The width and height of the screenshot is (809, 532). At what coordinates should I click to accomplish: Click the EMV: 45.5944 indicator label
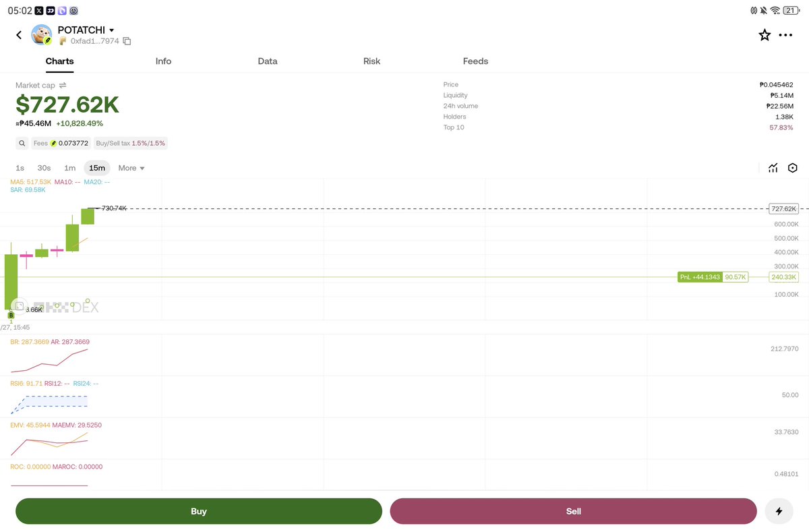click(30, 425)
